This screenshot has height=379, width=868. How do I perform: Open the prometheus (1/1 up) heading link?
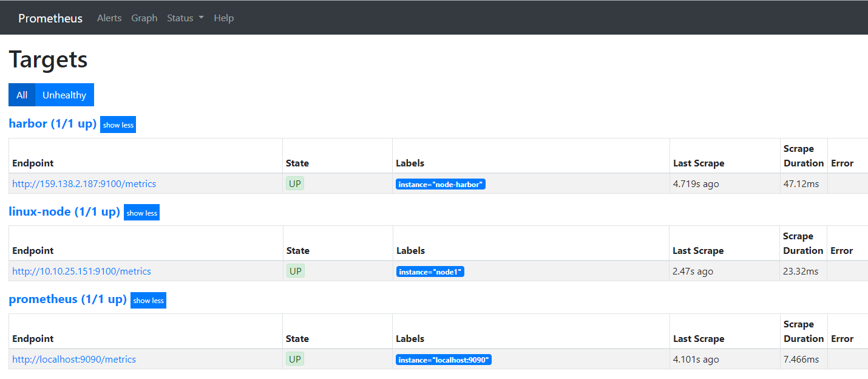point(68,299)
